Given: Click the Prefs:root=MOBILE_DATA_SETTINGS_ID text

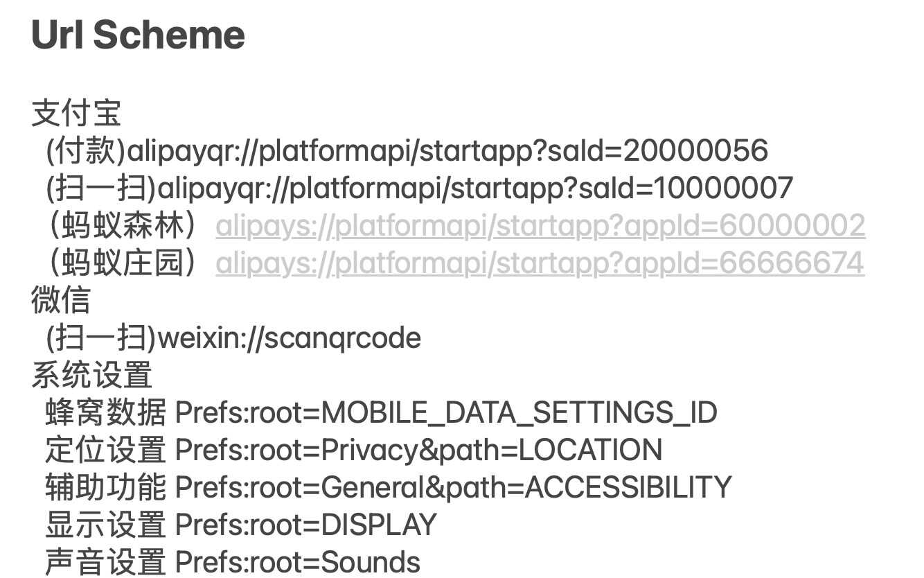Looking at the screenshot, I should click(x=446, y=413).
